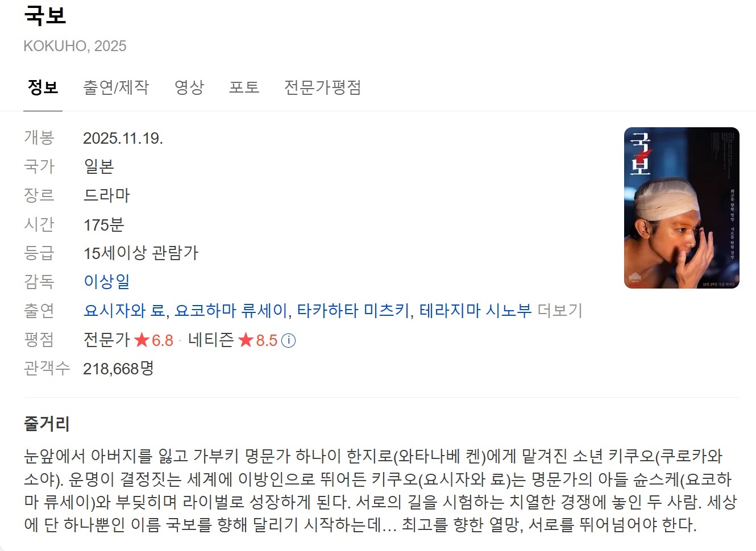Open the 영상 tab
This screenshot has width=756, height=551.
click(x=189, y=87)
